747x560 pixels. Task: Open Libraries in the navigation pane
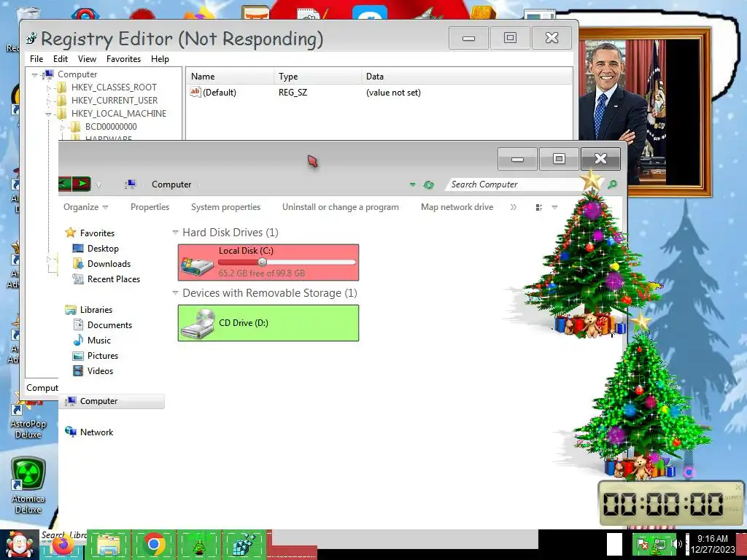tap(96, 309)
